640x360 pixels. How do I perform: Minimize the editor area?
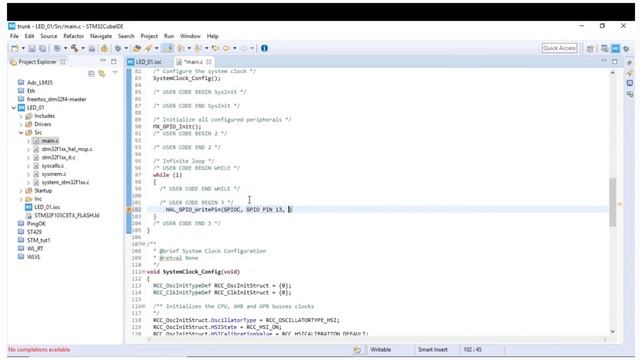tap(604, 61)
